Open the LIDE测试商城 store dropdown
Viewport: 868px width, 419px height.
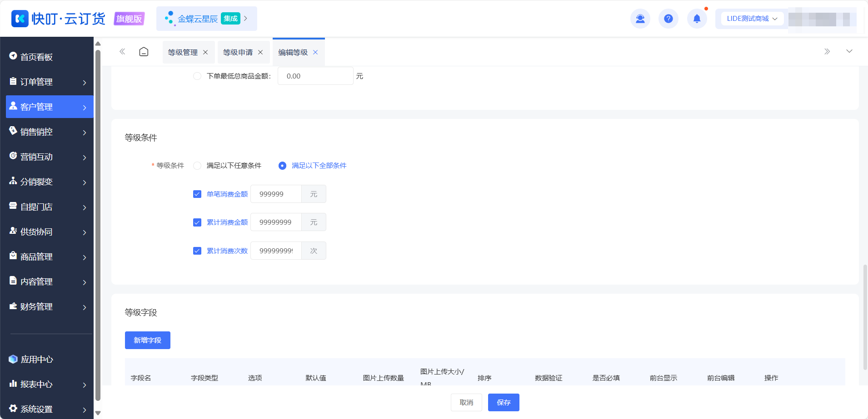752,19
